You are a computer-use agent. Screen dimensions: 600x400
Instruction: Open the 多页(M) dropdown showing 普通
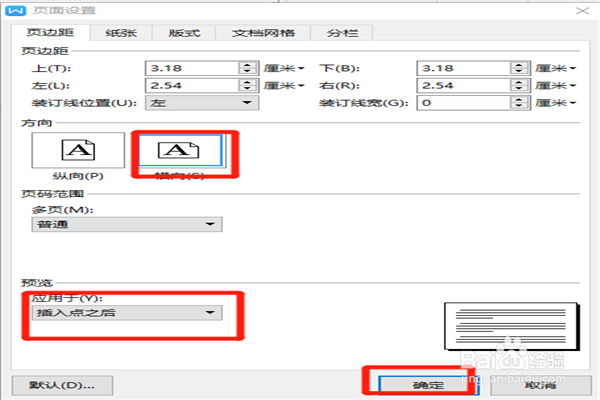(x=127, y=224)
